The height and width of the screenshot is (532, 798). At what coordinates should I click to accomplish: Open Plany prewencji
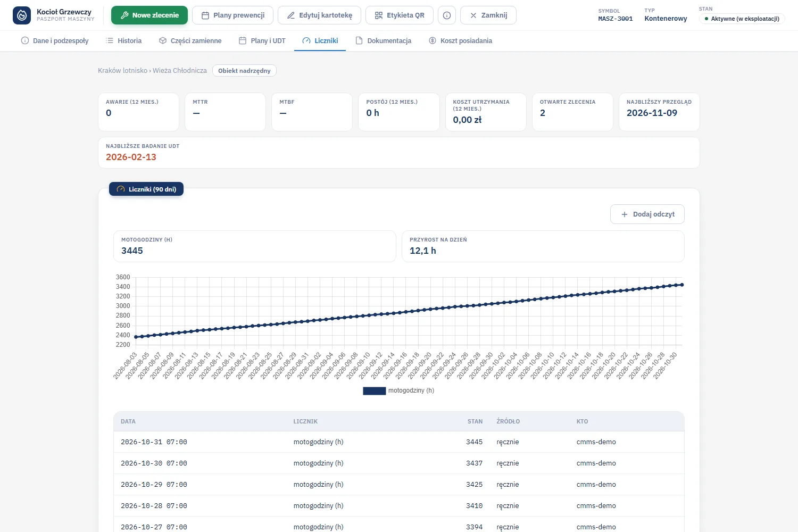click(232, 15)
